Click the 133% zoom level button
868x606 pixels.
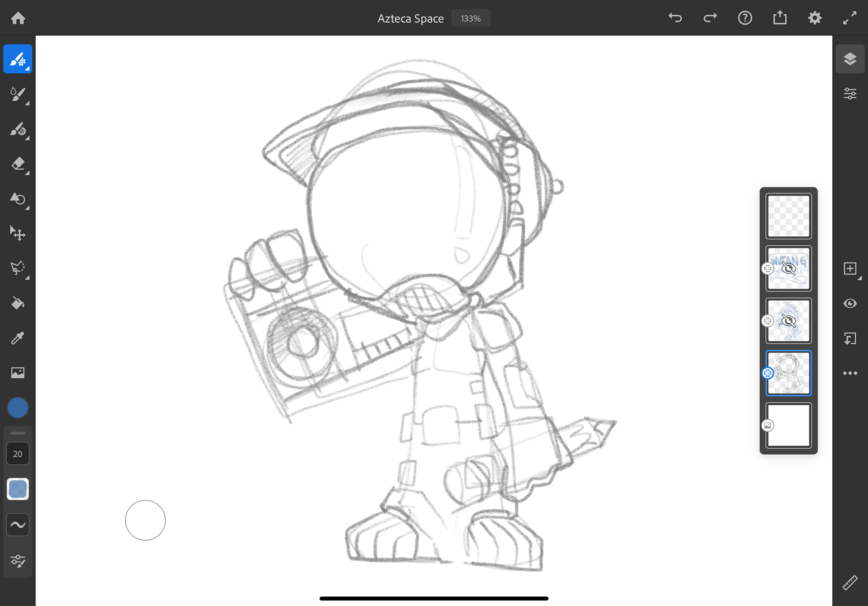pos(471,19)
